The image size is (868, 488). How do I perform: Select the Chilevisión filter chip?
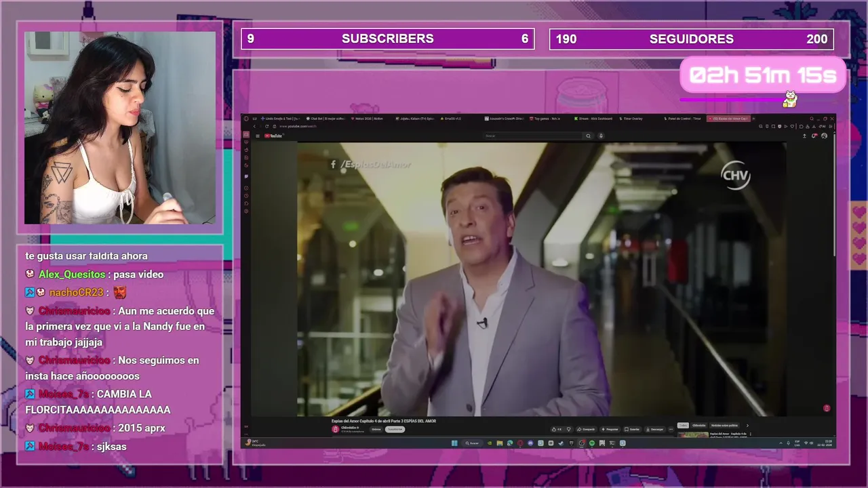(x=699, y=426)
